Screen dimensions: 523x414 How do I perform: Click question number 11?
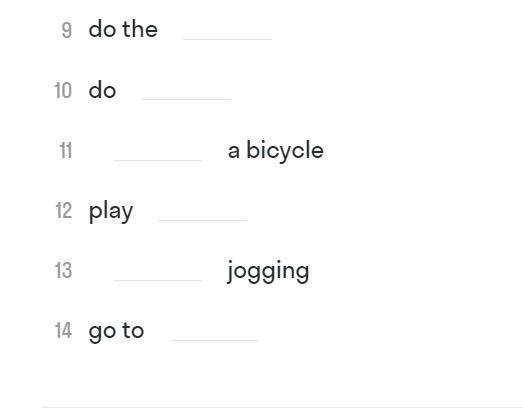point(66,150)
